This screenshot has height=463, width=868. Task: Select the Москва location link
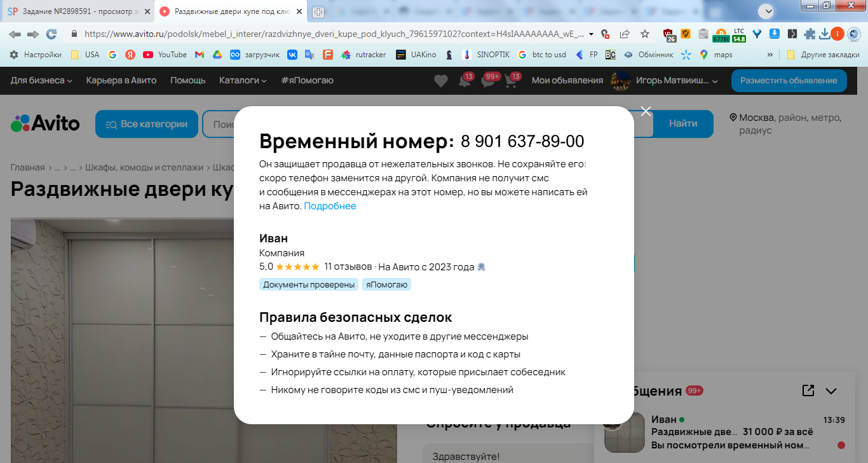coord(756,118)
